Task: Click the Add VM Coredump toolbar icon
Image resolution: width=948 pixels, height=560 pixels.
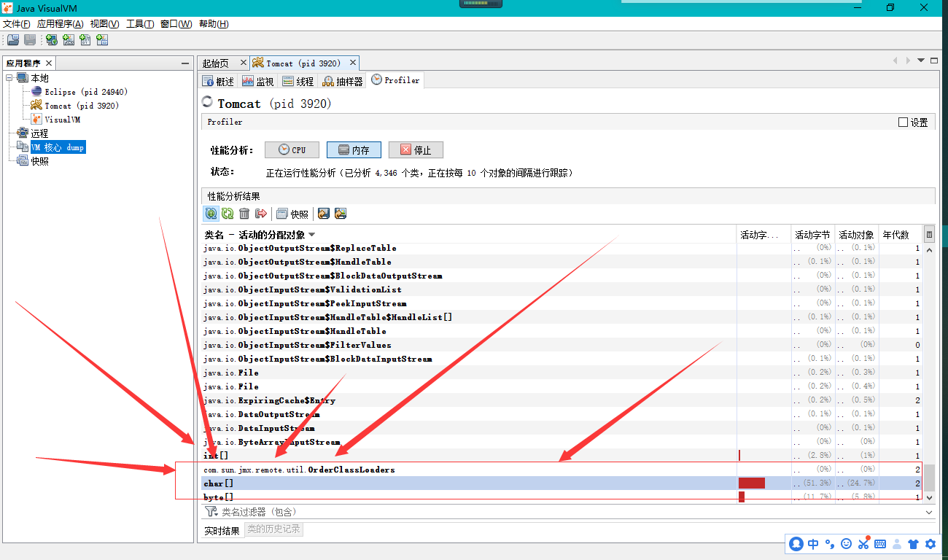Action: click(x=85, y=40)
